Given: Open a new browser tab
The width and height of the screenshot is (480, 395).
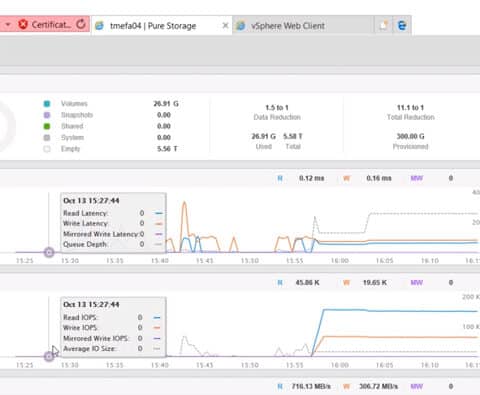Looking at the screenshot, I should [383, 25].
